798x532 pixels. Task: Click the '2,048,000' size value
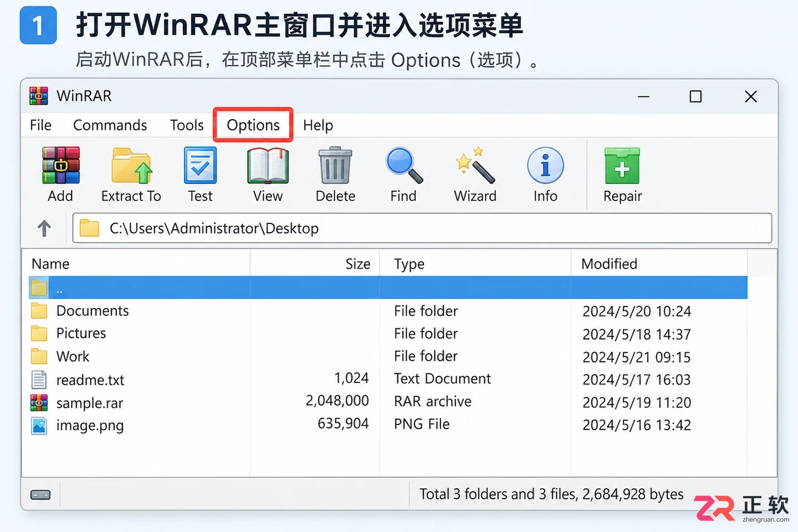[337, 401]
